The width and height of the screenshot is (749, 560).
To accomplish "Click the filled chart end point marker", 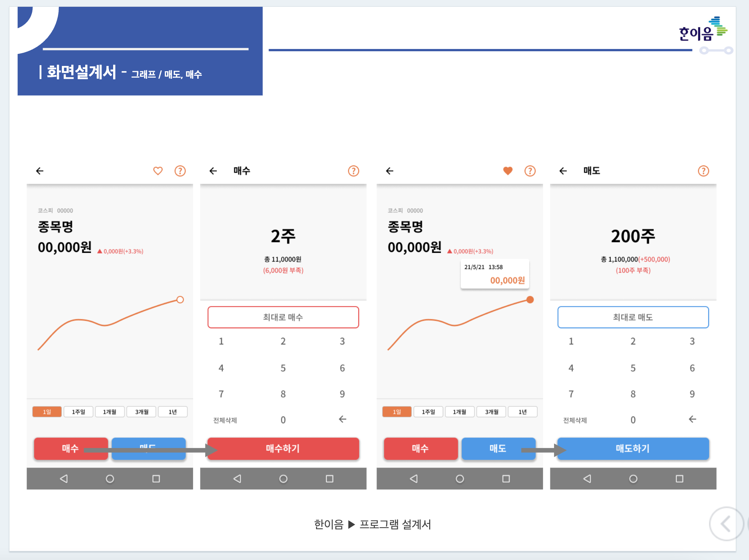I will tap(530, 300).
